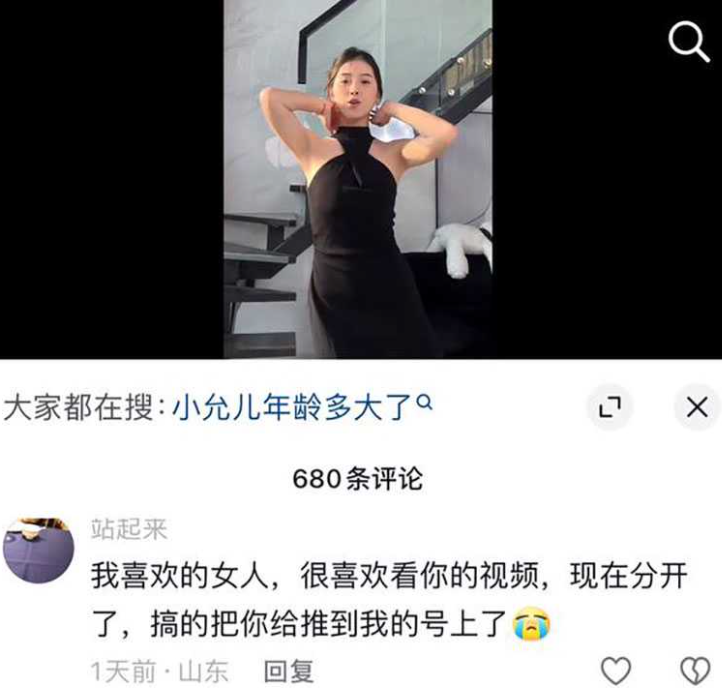This screenshot has width=722, height=688.
Task: Like the comment with the heart icon
Action: coord(616,671)
